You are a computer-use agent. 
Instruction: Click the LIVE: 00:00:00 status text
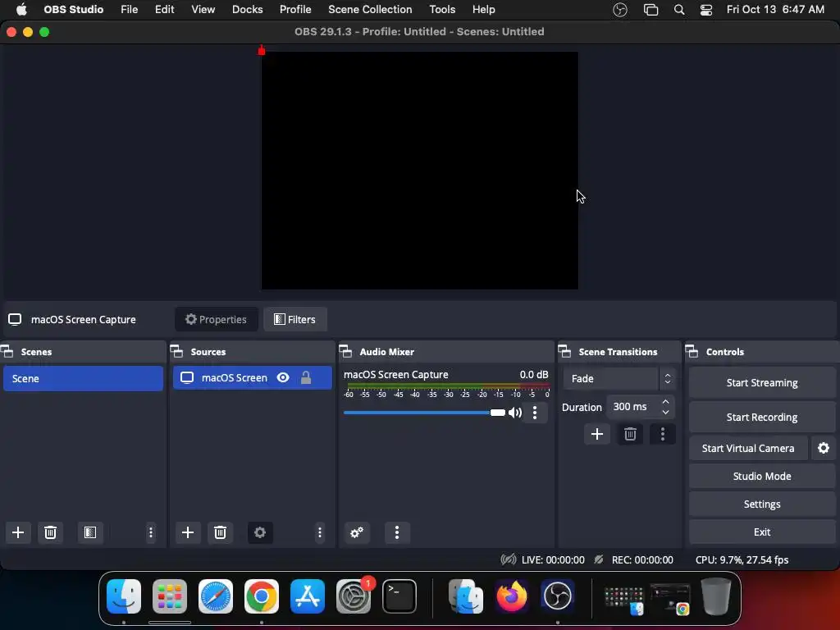[x=553, y=559]
